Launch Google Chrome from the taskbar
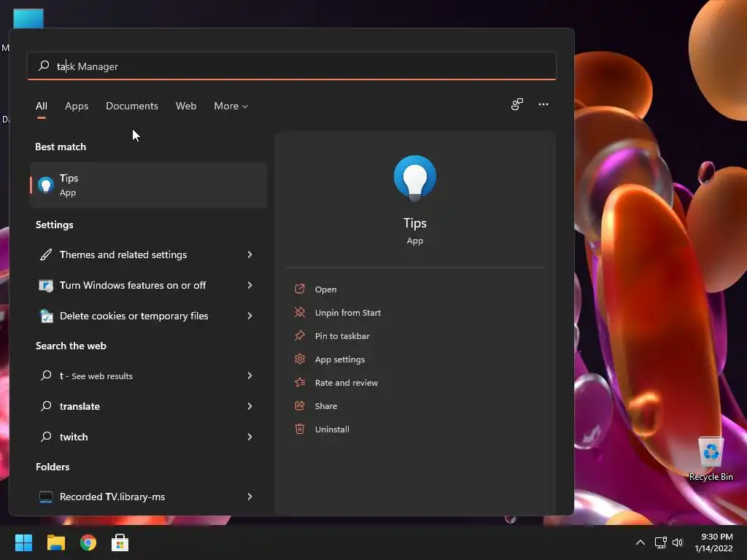747x560 pixels. pyautogui.click(x=88, y=542)
